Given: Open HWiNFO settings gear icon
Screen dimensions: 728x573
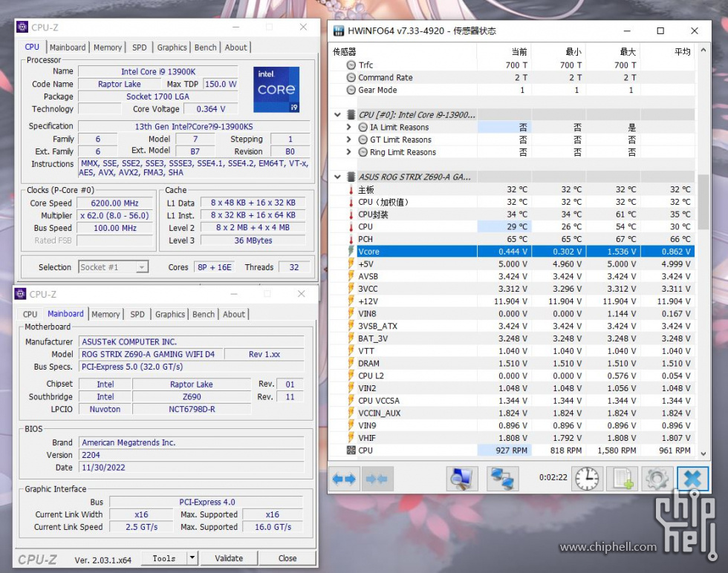Looking at the screenshot, I should point(657,479).
